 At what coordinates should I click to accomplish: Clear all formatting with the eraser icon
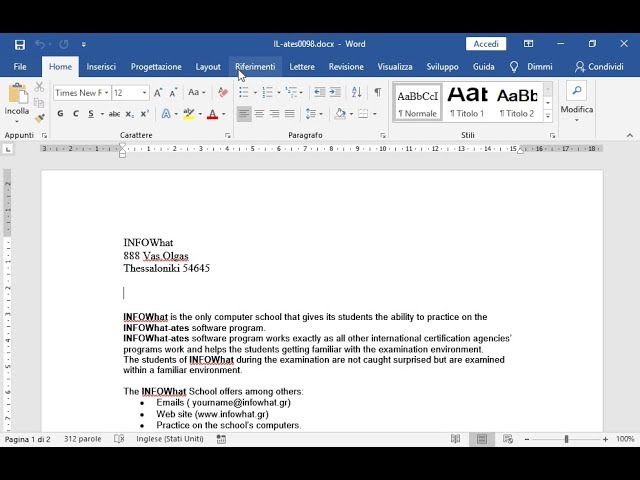pyautogui.click(x=223, y=93)
